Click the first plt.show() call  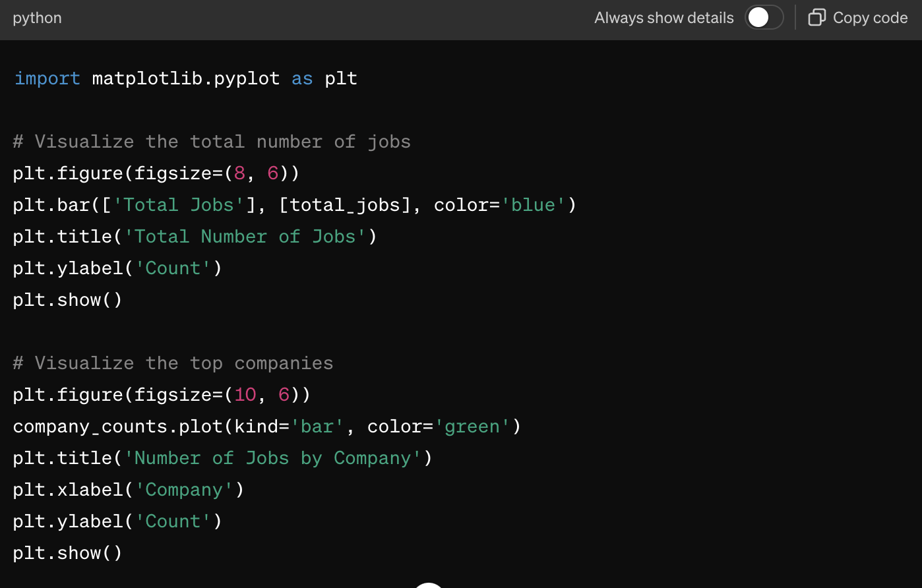pos(67,300)
